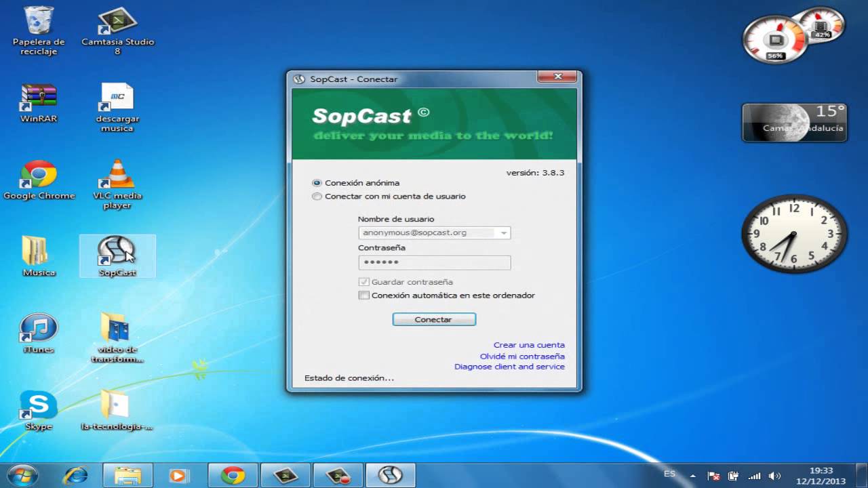
Task: Select the video de transform folder
Action: 117,338
